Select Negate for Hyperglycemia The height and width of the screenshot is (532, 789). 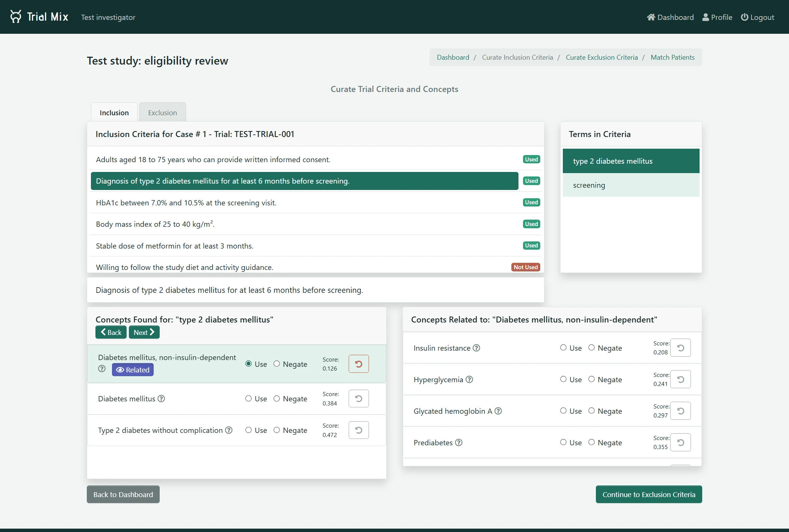click(x=591, y=379)
